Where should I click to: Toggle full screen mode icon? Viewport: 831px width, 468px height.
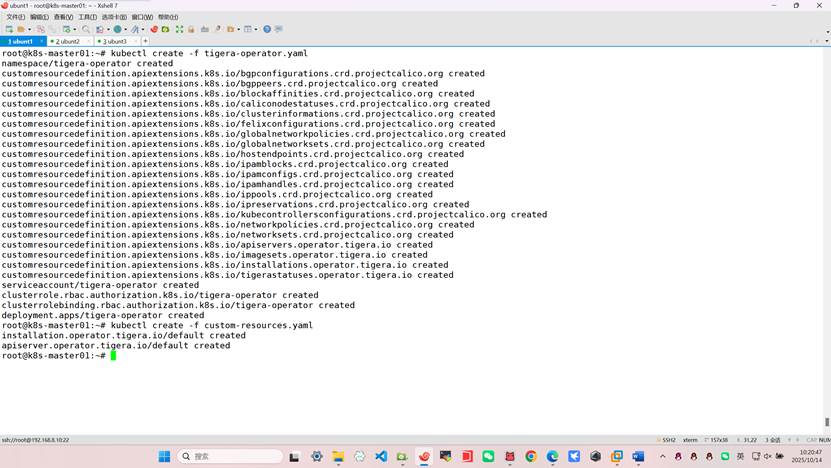180,29
